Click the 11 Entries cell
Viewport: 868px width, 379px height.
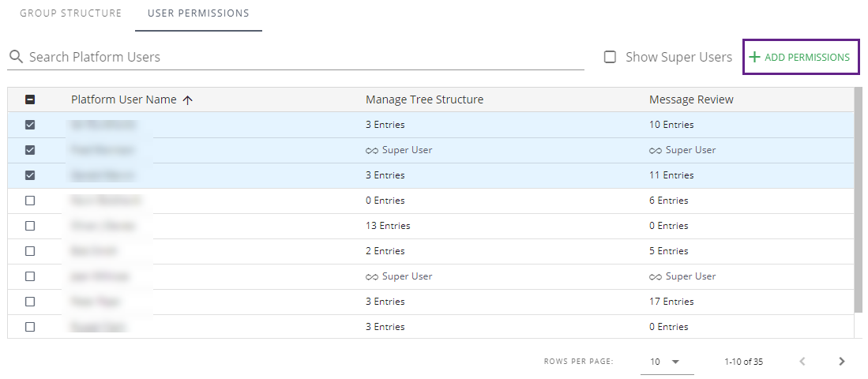(671, 175)
